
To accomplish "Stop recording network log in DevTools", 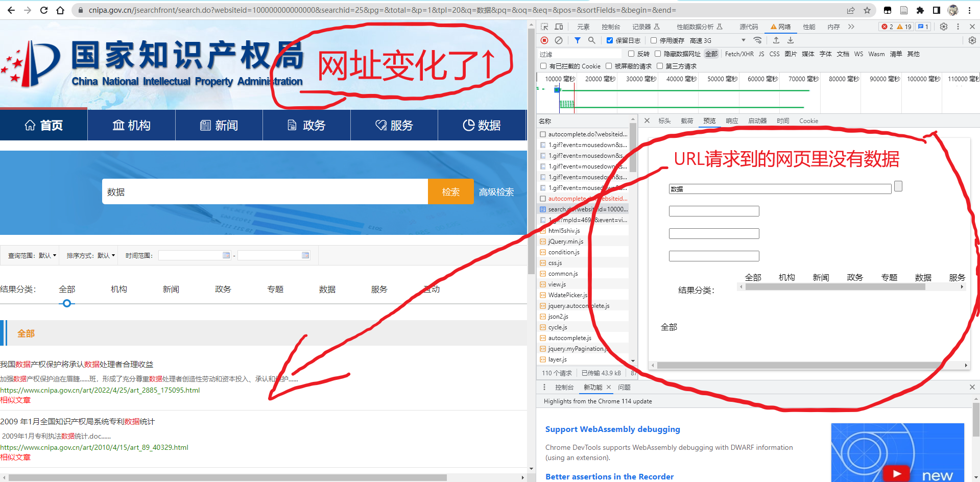I will coord(544,40).
